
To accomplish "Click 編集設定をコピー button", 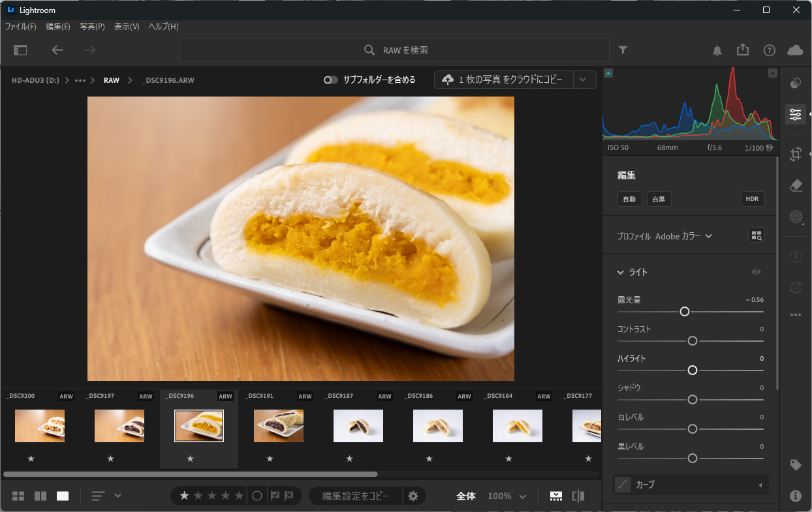I will pos(356,496).
